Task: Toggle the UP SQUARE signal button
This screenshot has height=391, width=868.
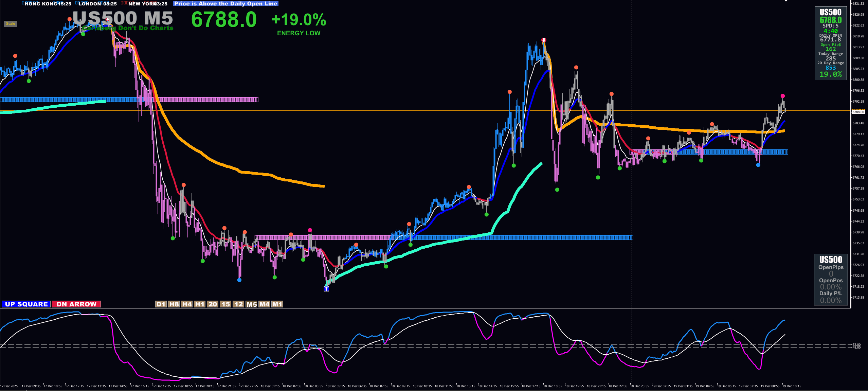Action: click(x=26, y=304)
